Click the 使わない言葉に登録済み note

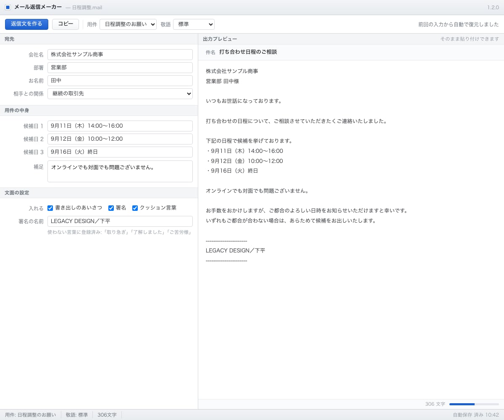coord(119,232)
